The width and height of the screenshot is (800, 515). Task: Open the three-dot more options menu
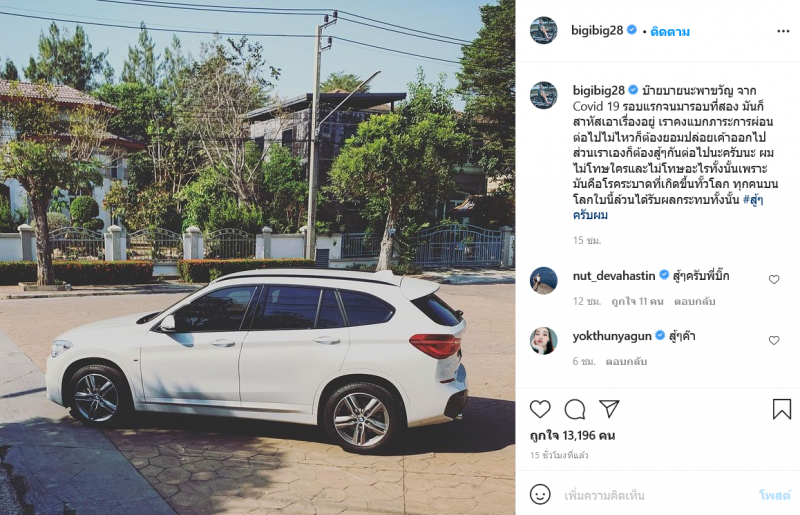[783, 31]
